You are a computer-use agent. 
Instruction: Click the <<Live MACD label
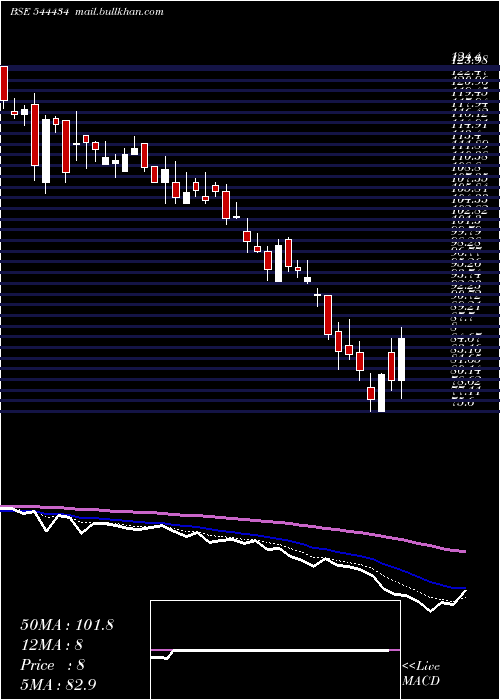[421, 674]
